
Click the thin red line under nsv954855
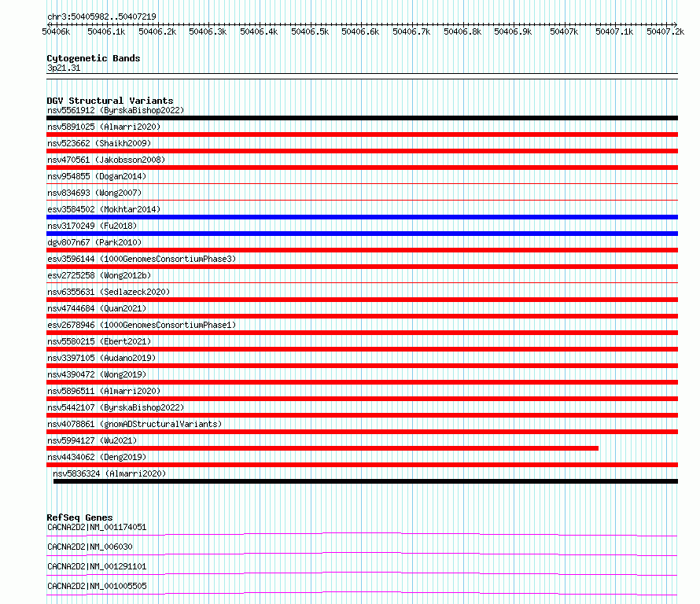tap(362, 183)
